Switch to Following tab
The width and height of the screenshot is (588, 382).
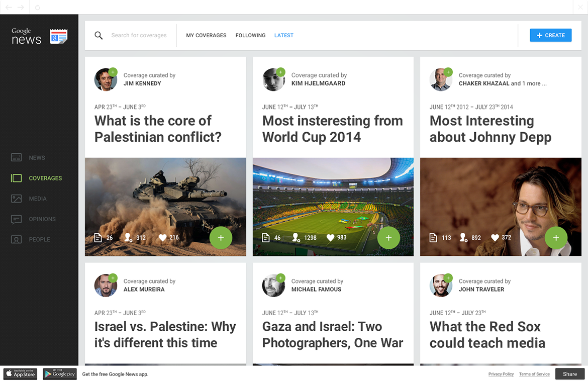(x=250, y=35)
